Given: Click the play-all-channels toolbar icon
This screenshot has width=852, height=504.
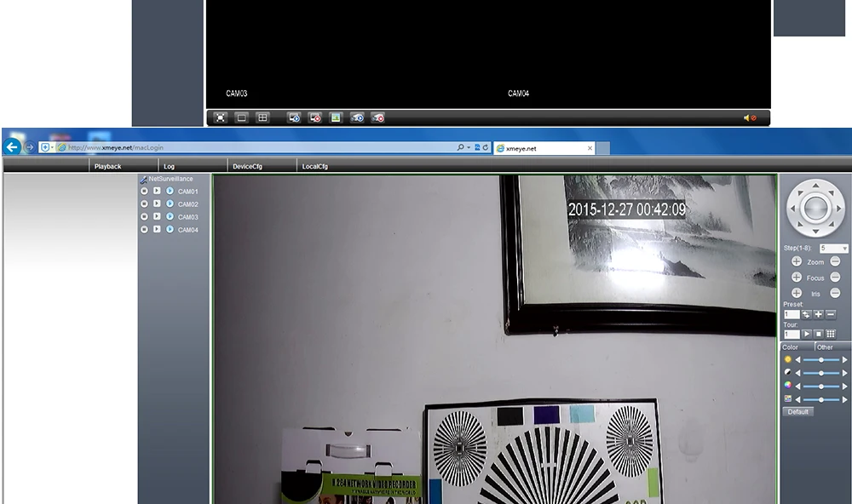Looking at the screenshot, I should [294, 117].
